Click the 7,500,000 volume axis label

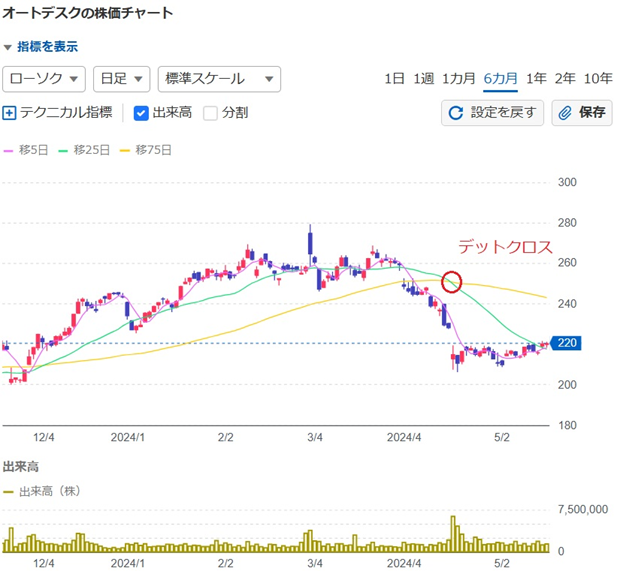click(x=583, y=510)
